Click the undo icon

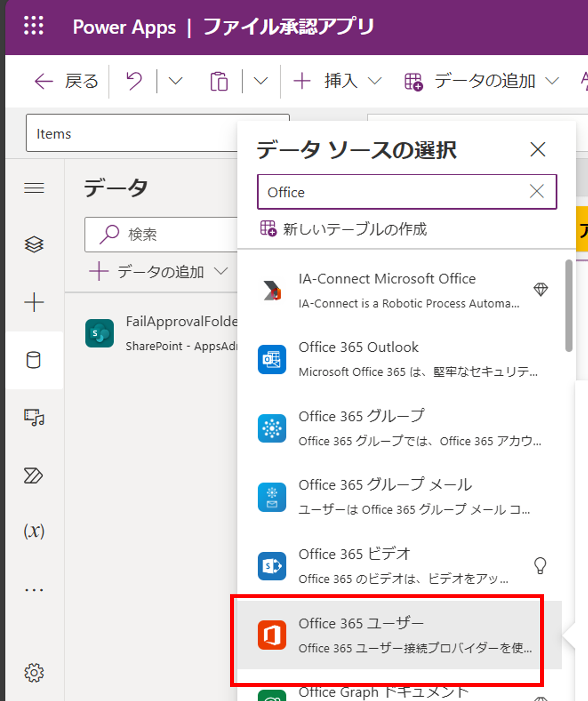point(134,81)
